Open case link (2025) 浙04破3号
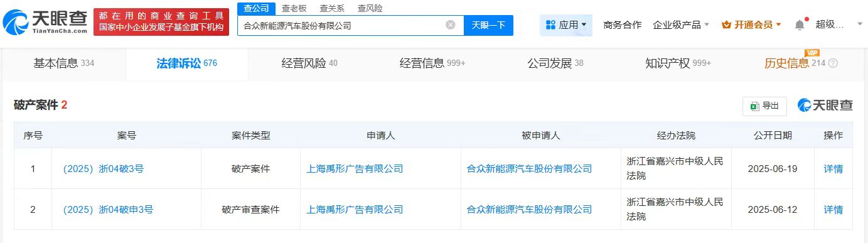 click(103, 168)
